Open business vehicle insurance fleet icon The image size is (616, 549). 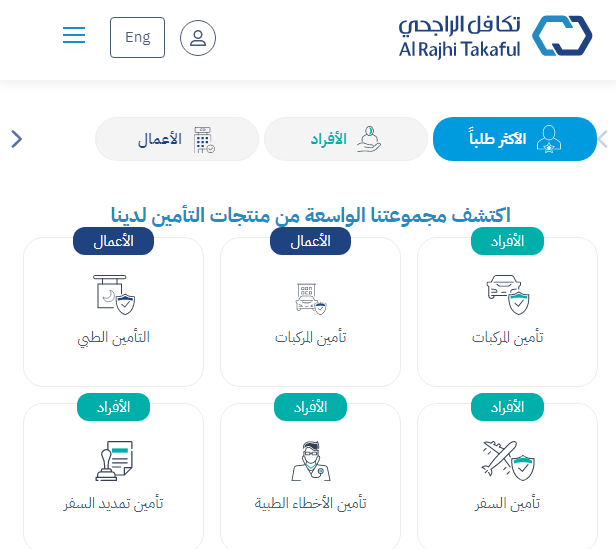[311, 298]
